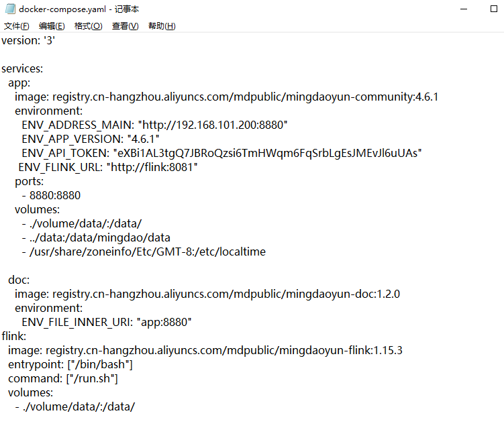Minimize the Notepad window

pyautogui.click(x=464, y=9)
